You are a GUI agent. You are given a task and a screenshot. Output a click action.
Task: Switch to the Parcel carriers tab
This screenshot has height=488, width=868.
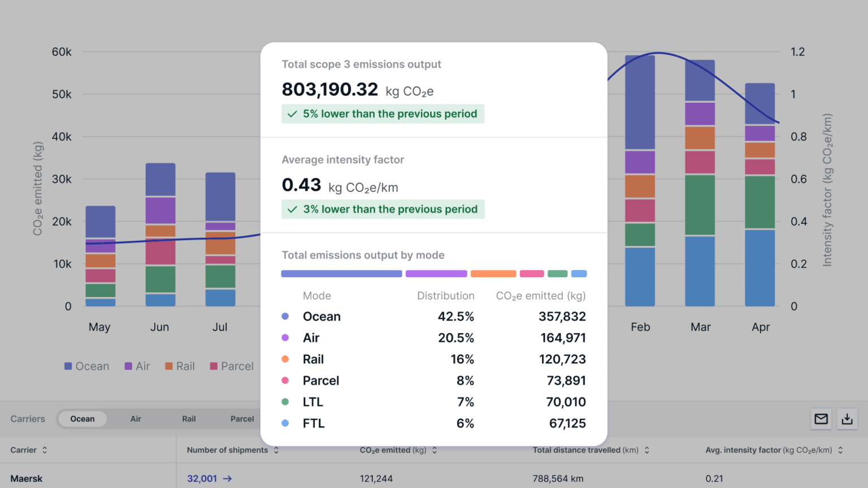pos(242,419)
